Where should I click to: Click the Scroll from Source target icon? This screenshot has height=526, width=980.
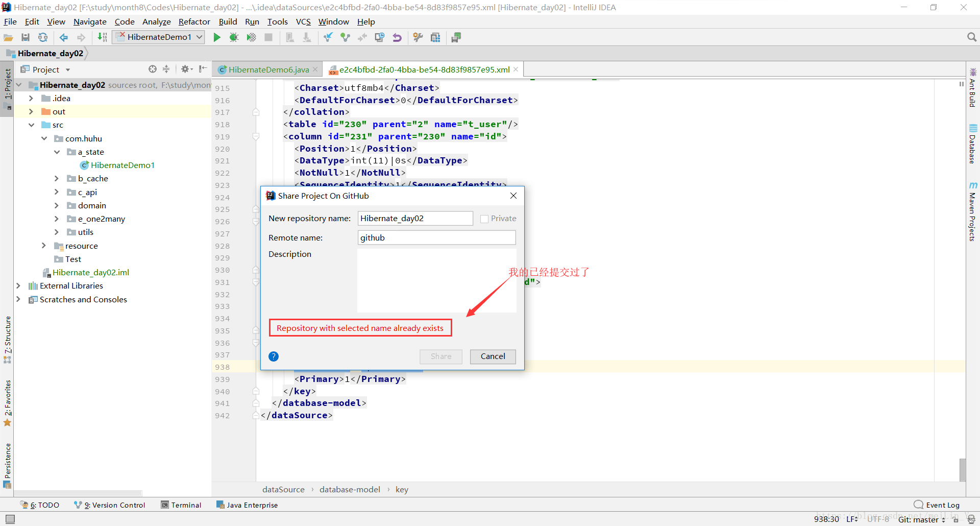point(152,69)
